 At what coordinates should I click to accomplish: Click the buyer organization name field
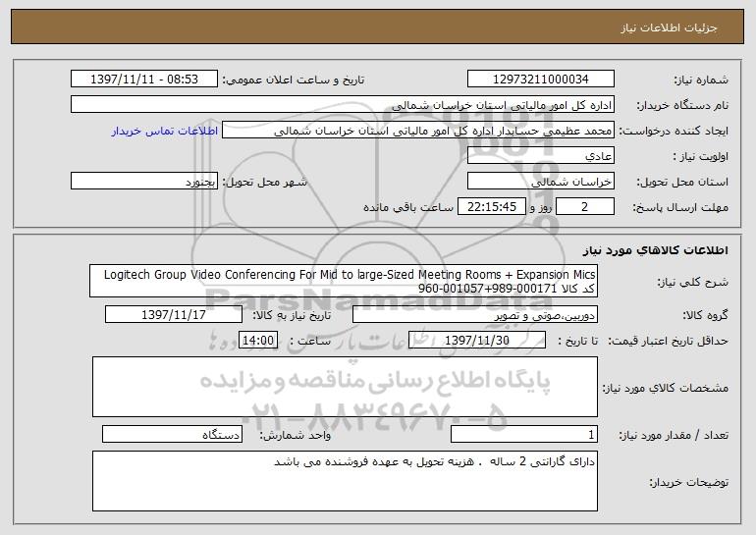tap(343, 105)
